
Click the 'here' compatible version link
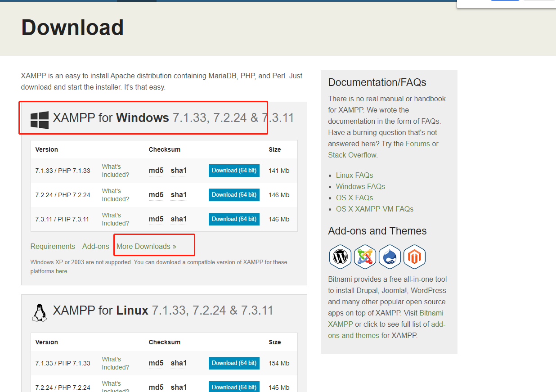tap(61, 271)
